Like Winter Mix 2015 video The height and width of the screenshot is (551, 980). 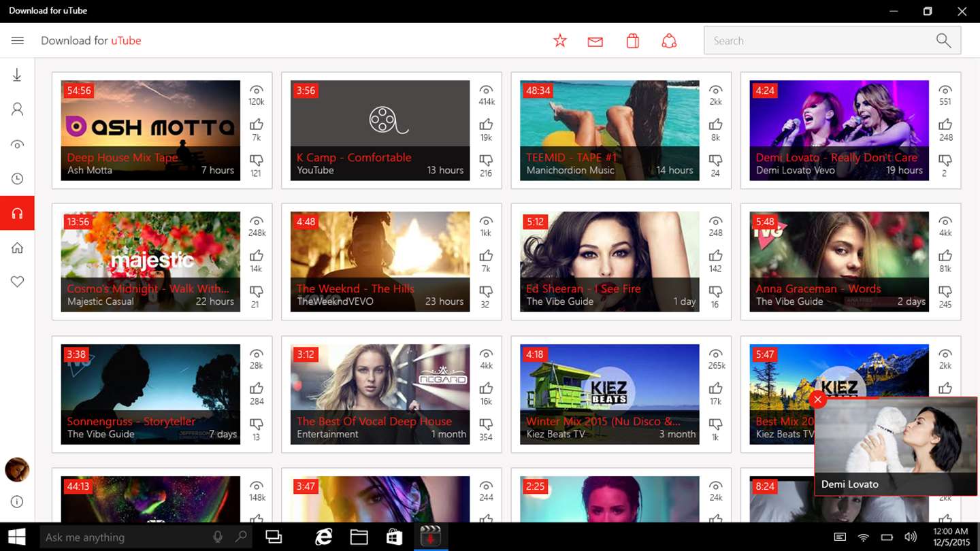(x=715, y=388)
